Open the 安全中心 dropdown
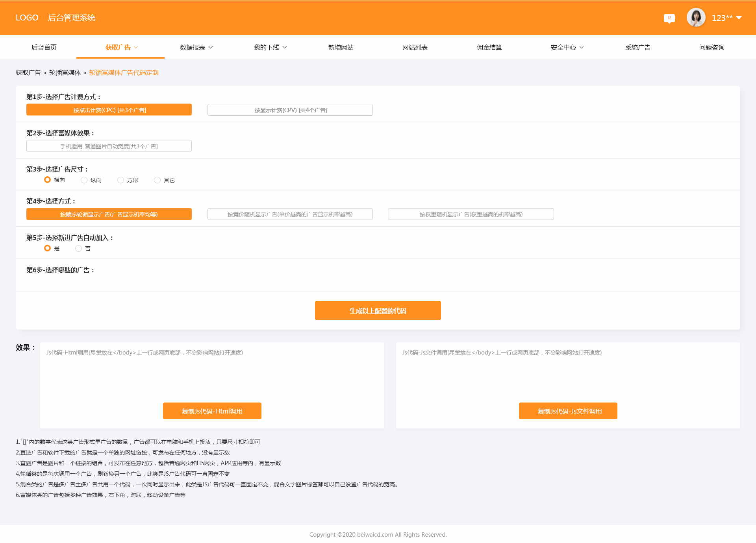Screen dimensions: 756x543 (x=567, y=47)
